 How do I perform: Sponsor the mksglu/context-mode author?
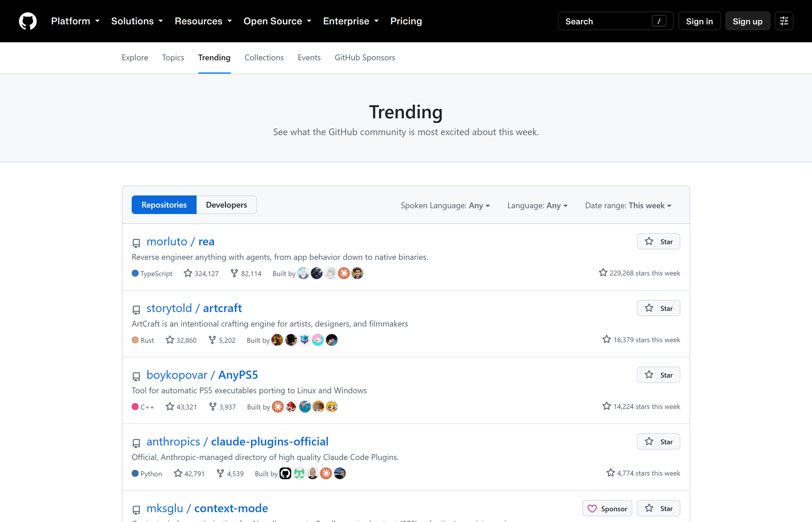(x=607, y=508)
